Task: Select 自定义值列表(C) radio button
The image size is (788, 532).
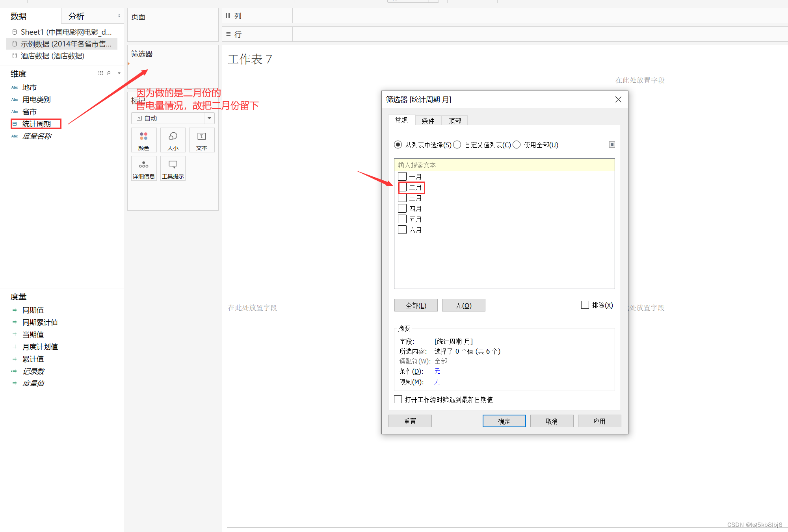Action: point(457,145)
